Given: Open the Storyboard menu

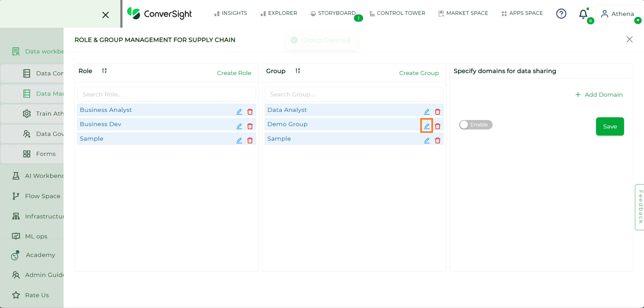Looking at the screenshot, I should 333,13.
